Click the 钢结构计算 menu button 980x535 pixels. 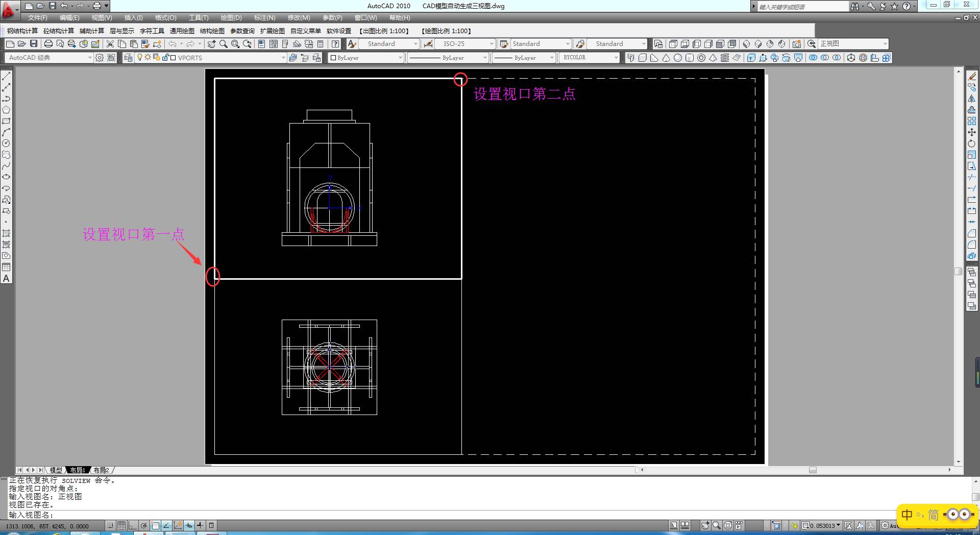coord(22,31)
